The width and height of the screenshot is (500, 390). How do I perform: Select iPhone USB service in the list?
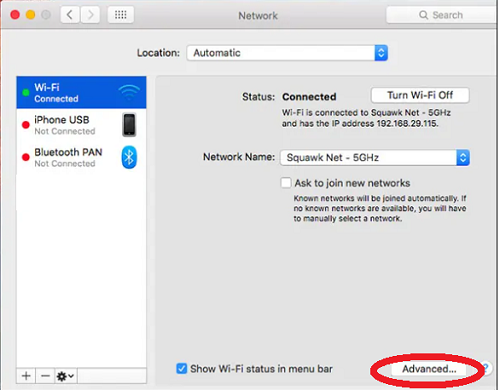point(81,125)
